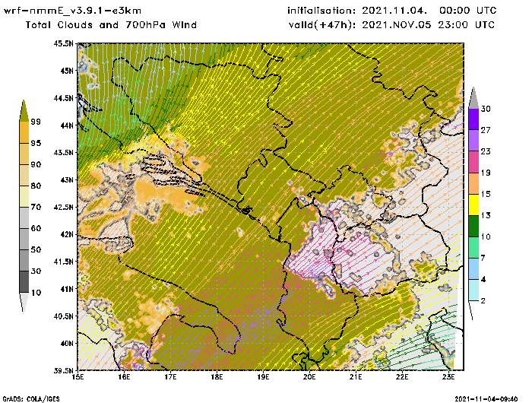
Task: Click the 45N latitude label
Action: pos(67,71)
